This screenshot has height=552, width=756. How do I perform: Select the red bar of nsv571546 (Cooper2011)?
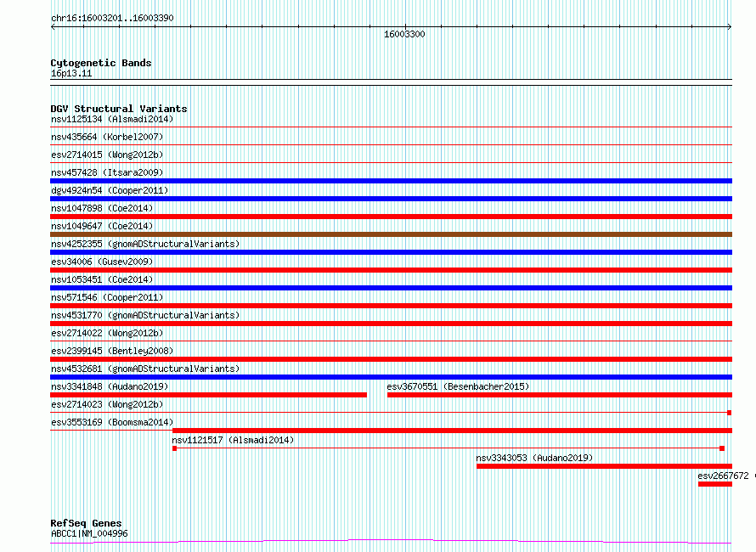pos(391,306)
